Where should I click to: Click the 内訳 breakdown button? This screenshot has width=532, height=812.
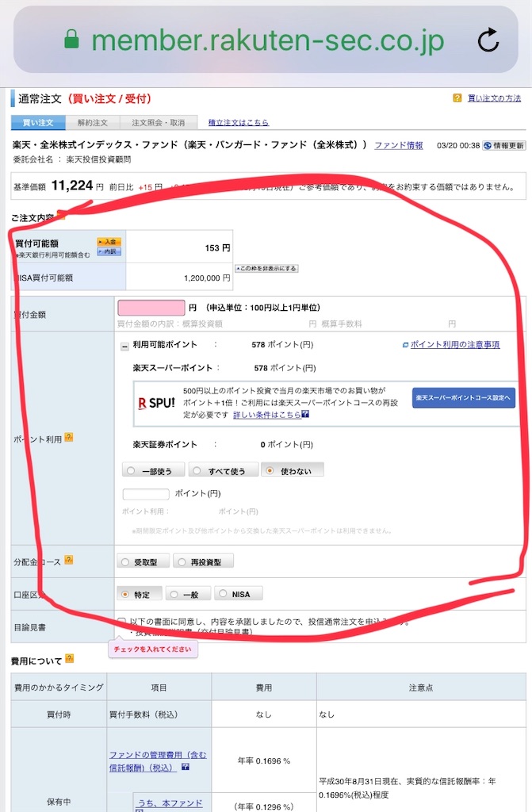(109, 251)
